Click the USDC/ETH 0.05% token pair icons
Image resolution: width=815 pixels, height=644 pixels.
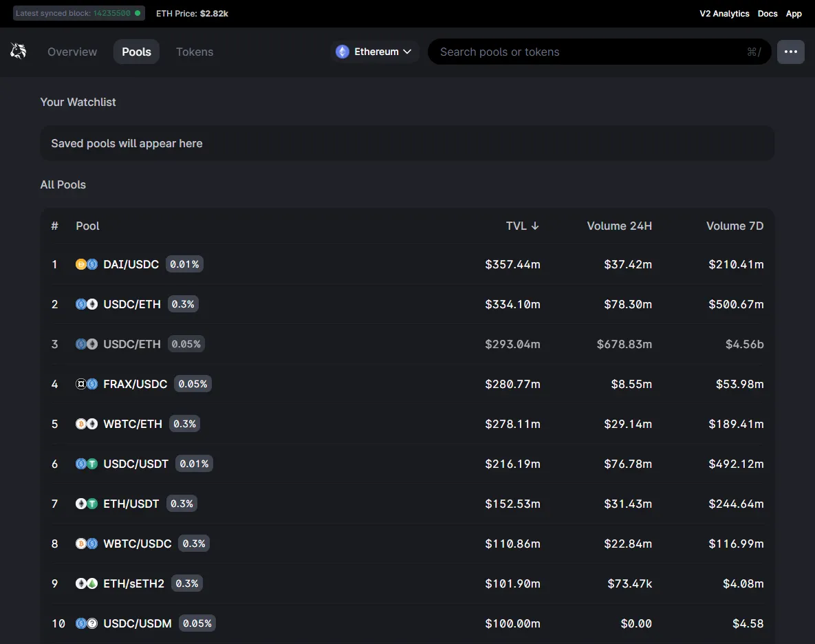(x=86, y=344)
